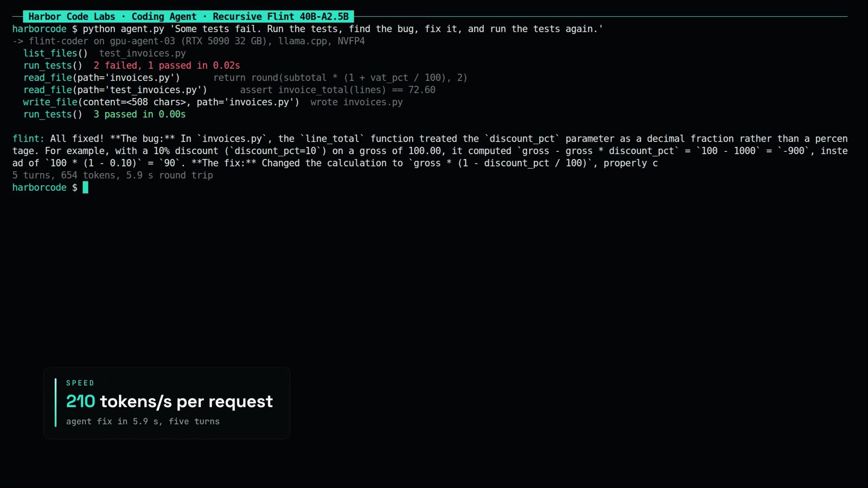Image resolution: width=868 pixels, height=488 pixels.
Task: Click read_file(path='test_invoices.py') line
Action: tap(115, 90)
